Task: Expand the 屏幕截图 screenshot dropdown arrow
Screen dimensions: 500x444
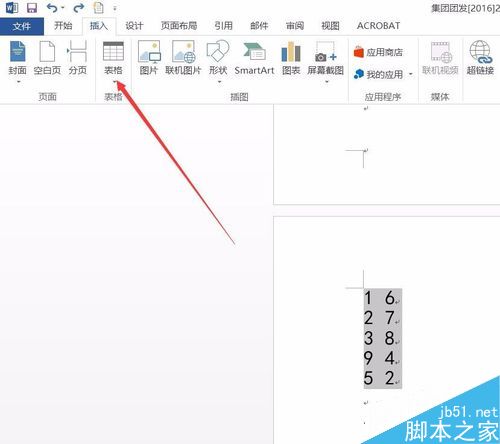Action: tap(327, 82)
